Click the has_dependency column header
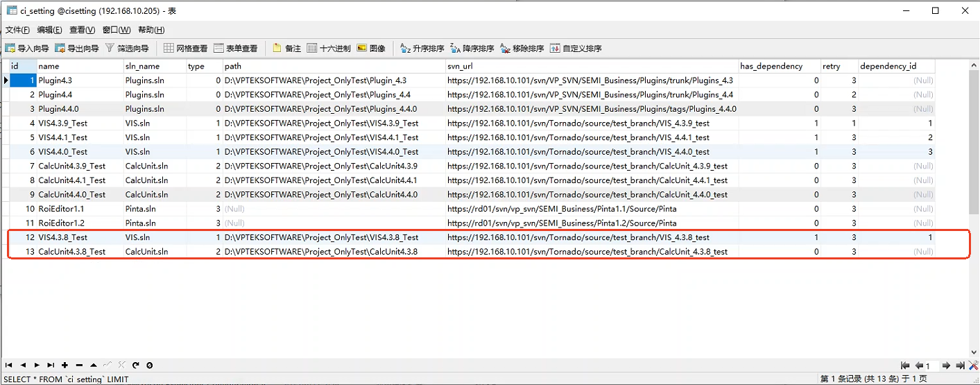 (778, 66)
